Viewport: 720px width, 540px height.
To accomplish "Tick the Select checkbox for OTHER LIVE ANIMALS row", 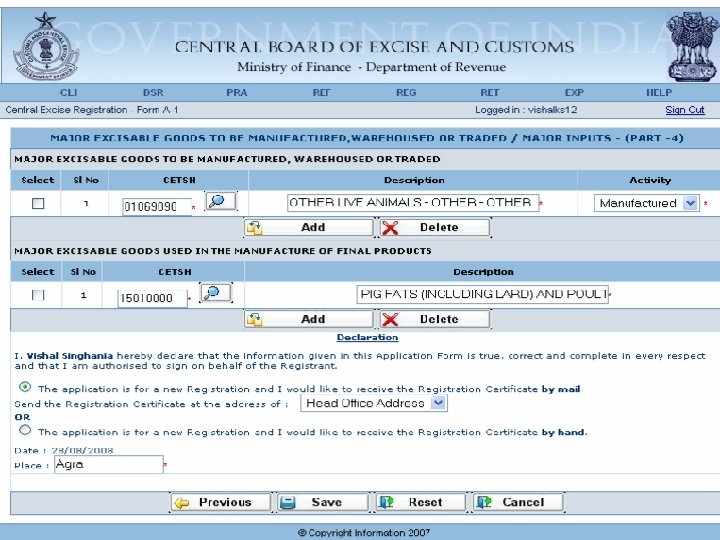I will pyautogui.click(x=38, y=203).
